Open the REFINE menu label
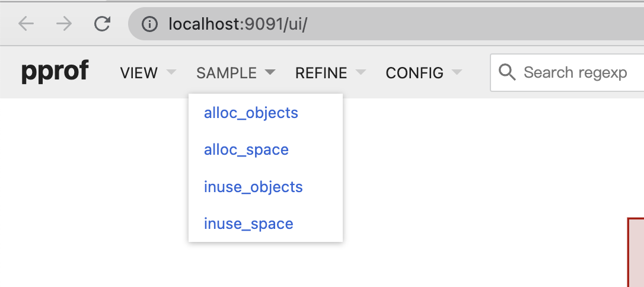 click(321, 73)
